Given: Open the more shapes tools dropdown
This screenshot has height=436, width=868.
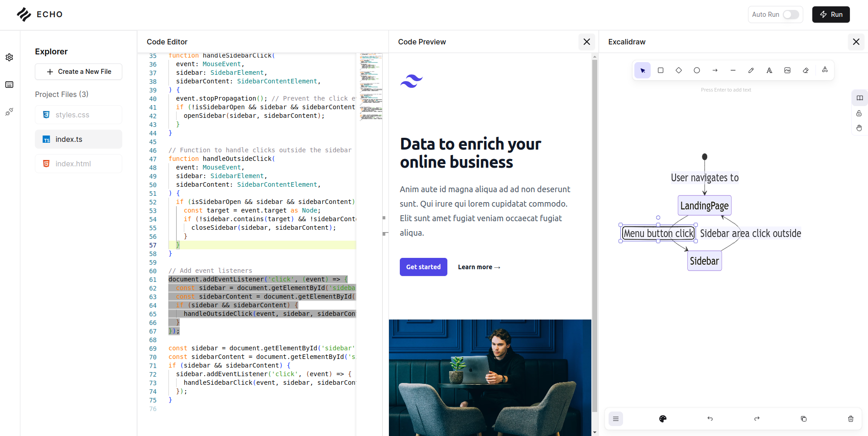Looking at the screenshot, I should tap(825, 70).
